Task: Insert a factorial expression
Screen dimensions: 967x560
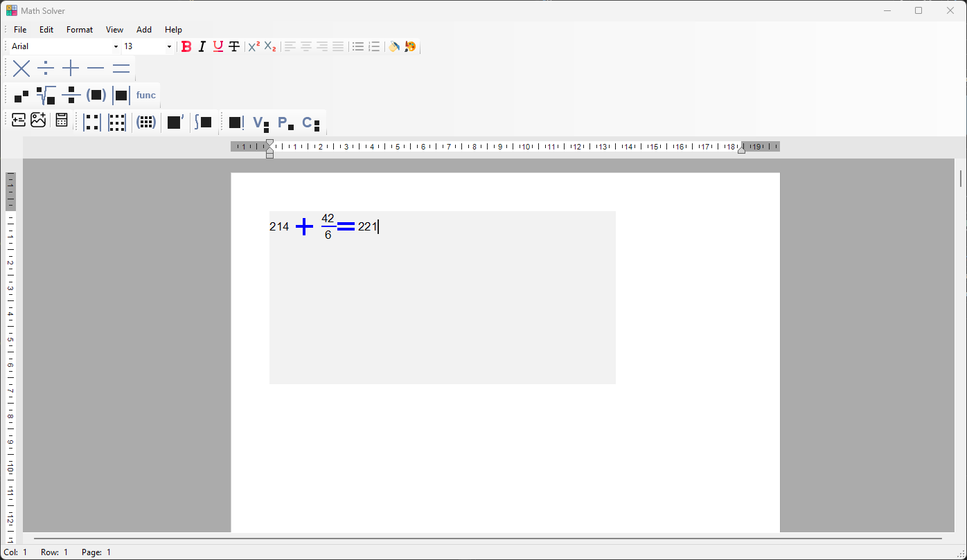Action: [x=236, y=123]
